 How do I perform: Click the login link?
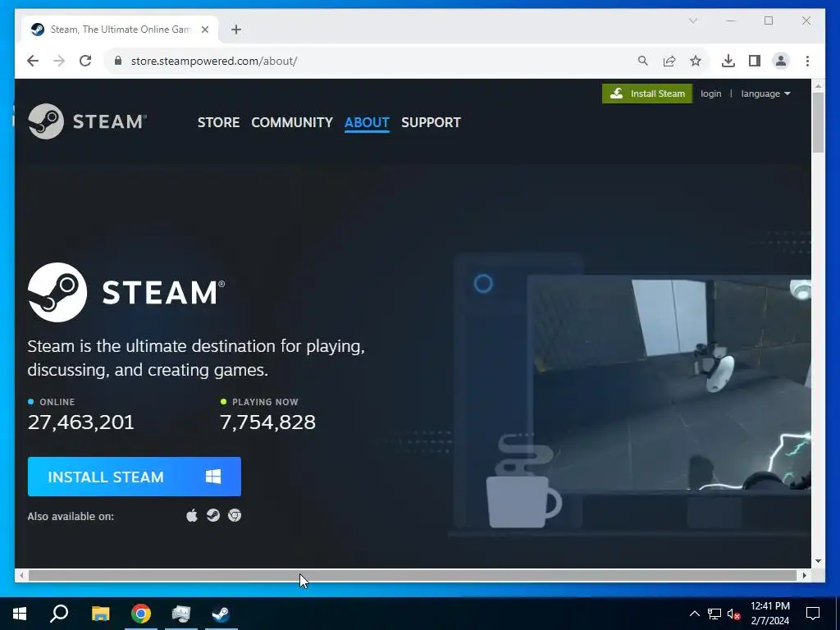(711, 94)
